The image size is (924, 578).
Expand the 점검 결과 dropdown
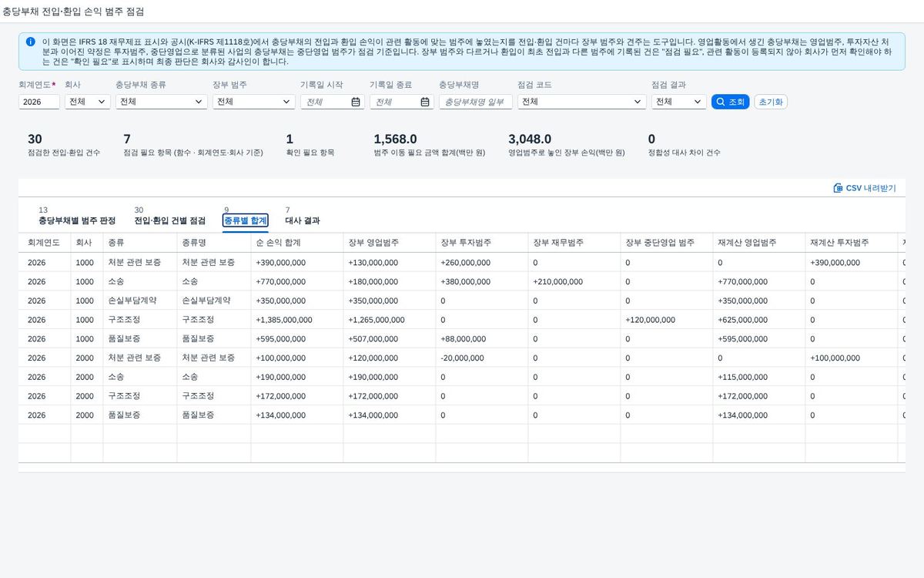[x=679, y=102]
